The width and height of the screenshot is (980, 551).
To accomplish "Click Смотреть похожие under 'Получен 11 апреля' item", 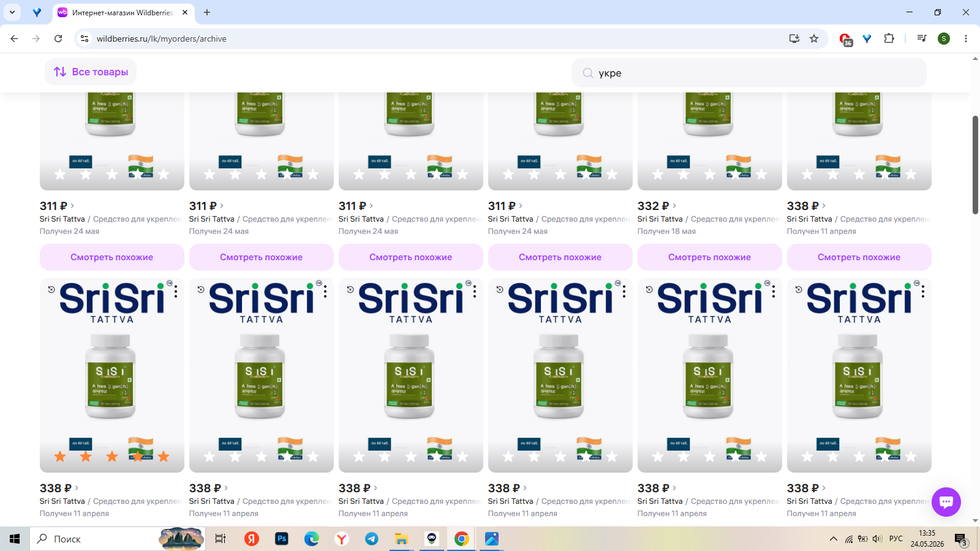I will pos(859,257).
